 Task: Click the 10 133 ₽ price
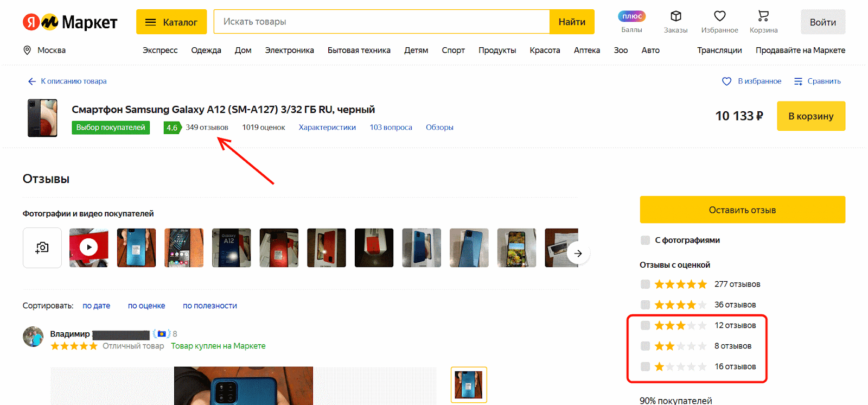[739, 116]
